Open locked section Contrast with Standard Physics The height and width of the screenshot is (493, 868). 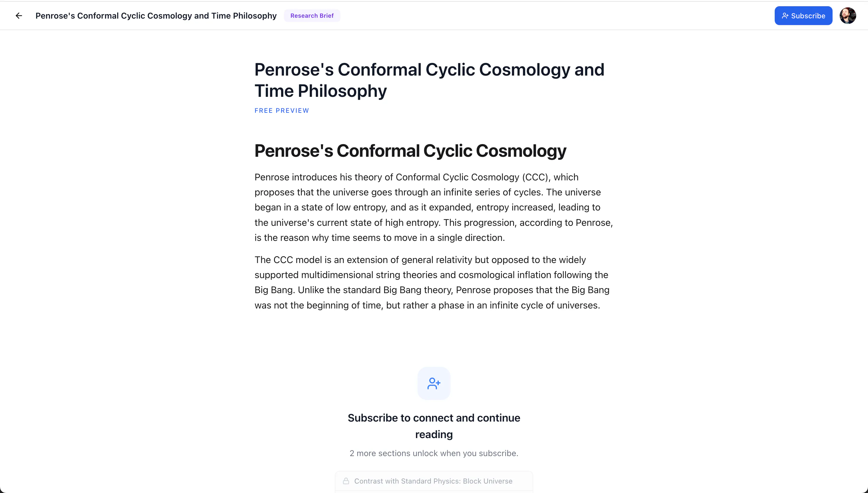tap(434, 481)
